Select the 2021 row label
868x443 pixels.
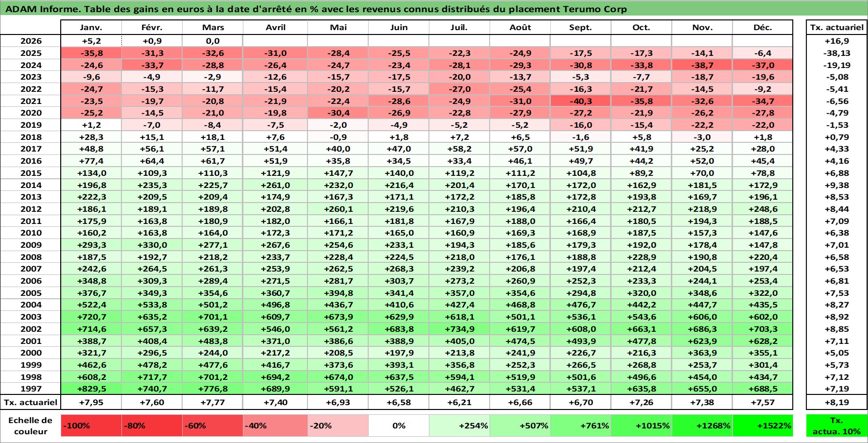pos(31,101)
